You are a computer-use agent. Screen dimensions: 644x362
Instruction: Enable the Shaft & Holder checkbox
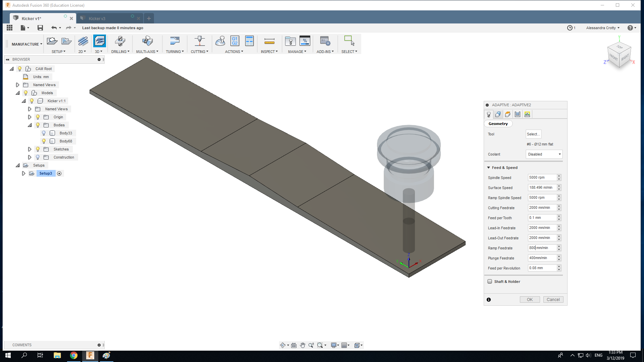click(x=490, y=282)
